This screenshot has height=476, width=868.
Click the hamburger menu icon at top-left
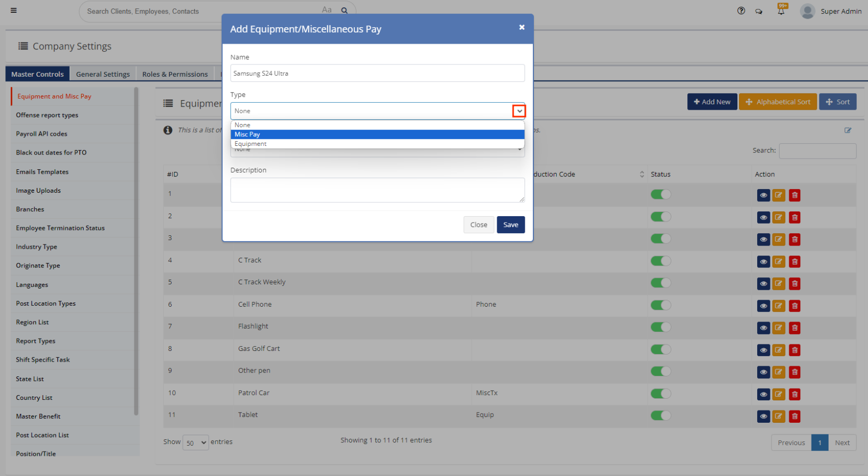click(14, 11)
